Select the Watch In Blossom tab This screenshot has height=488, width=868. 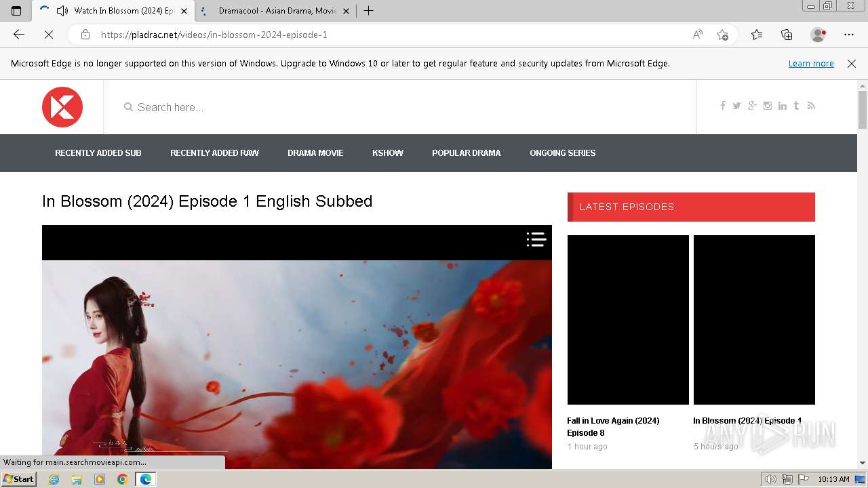click(113, 11)
